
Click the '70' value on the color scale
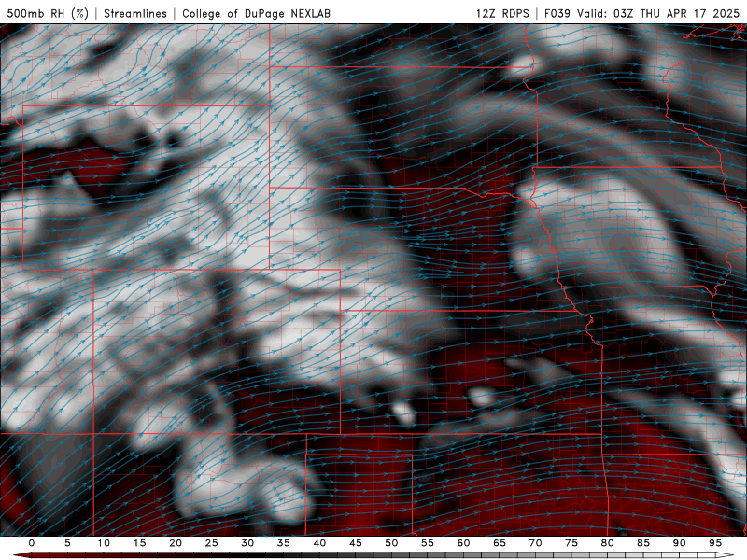[x=535, y=543]
